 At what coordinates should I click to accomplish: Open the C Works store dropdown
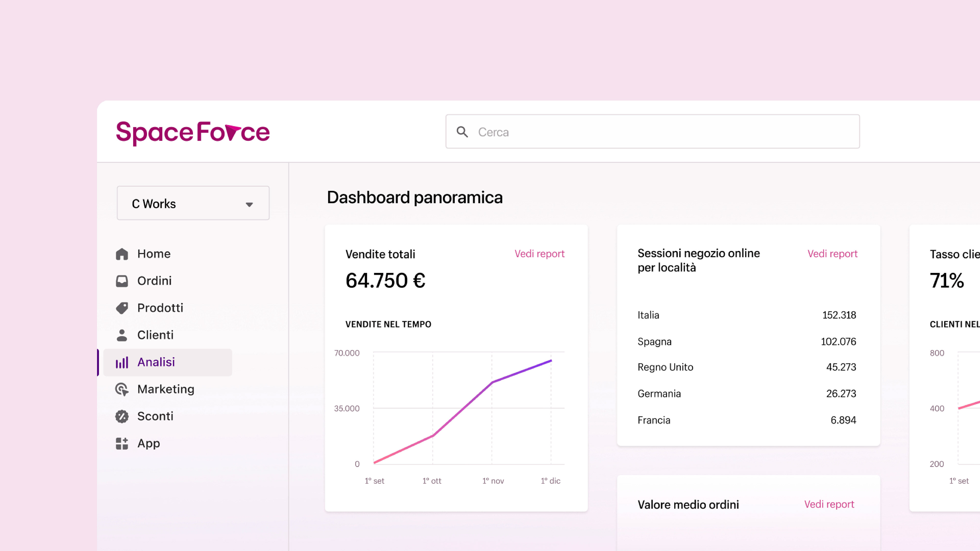[x=193, y=204]
